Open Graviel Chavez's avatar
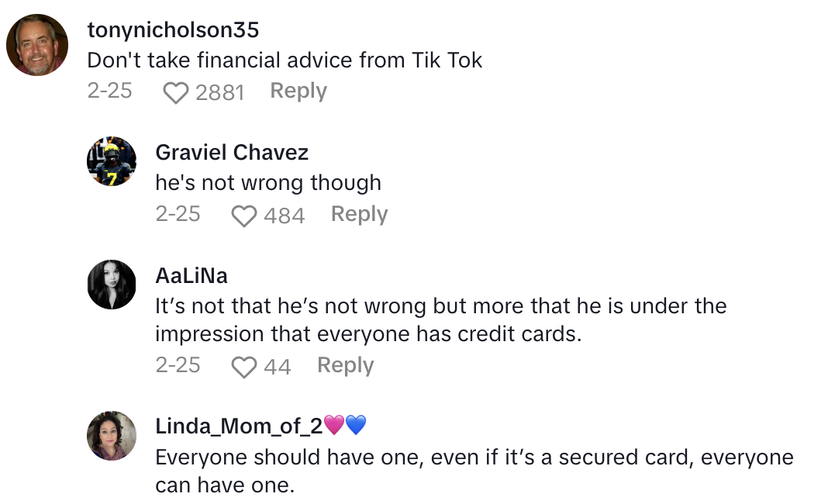 point(112,161)
